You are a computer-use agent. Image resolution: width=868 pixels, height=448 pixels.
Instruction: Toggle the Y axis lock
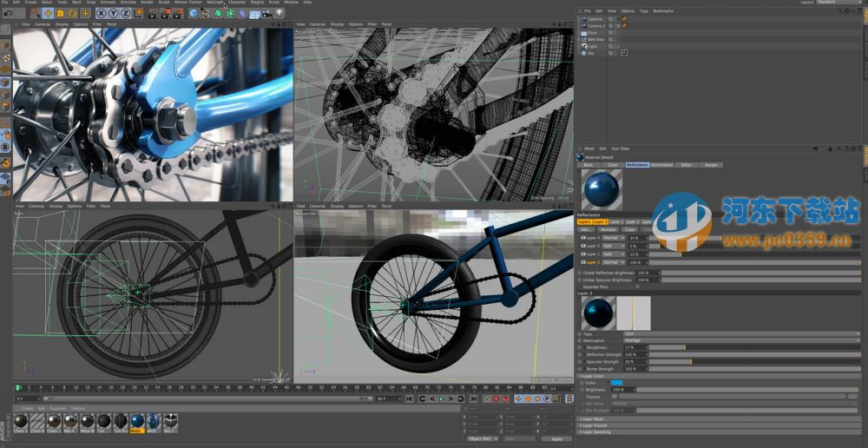114,13
